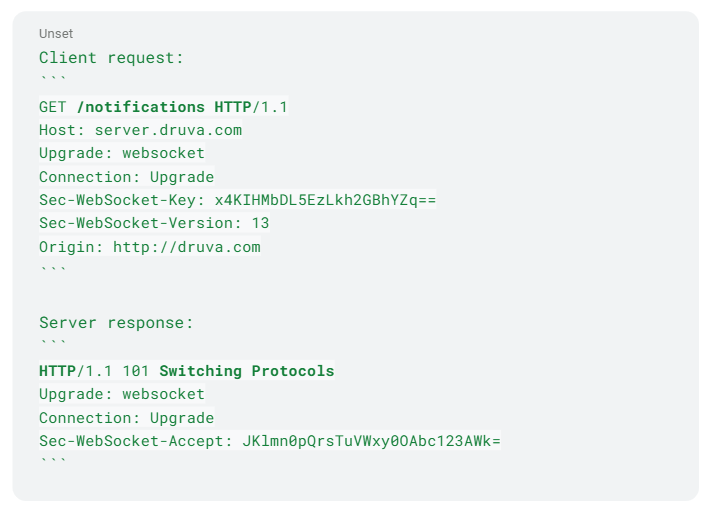Click the GET method word
Screen dimensions: 716x514
tap(53, 107)
